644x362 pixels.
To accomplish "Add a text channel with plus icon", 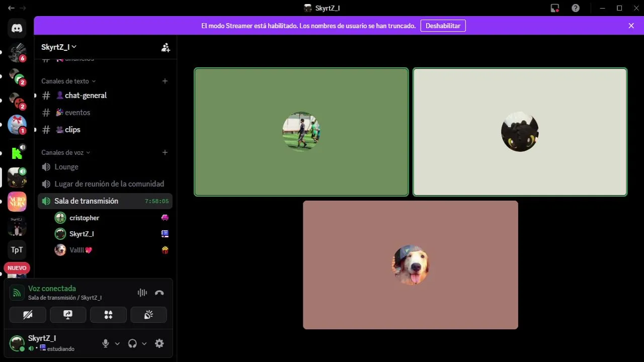I will [x=165, y=81].
